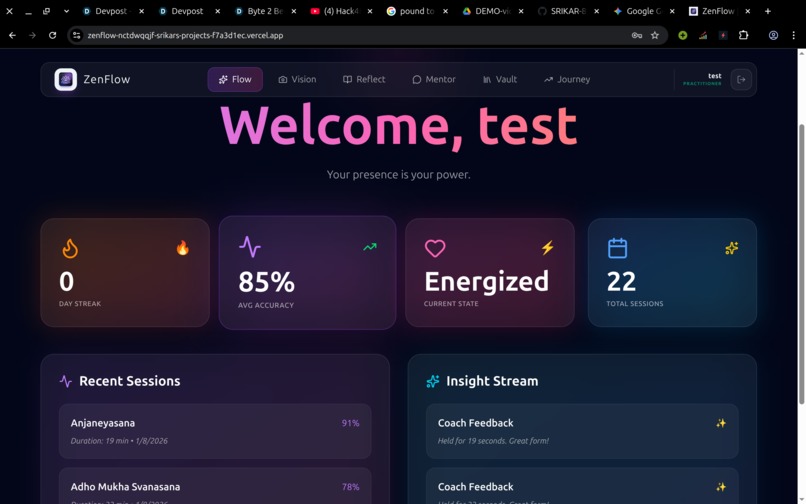Open the Chrome three-dot menu
Viewport: 806px width, 504px height.
pyautogui.click(x=793, y=35)
